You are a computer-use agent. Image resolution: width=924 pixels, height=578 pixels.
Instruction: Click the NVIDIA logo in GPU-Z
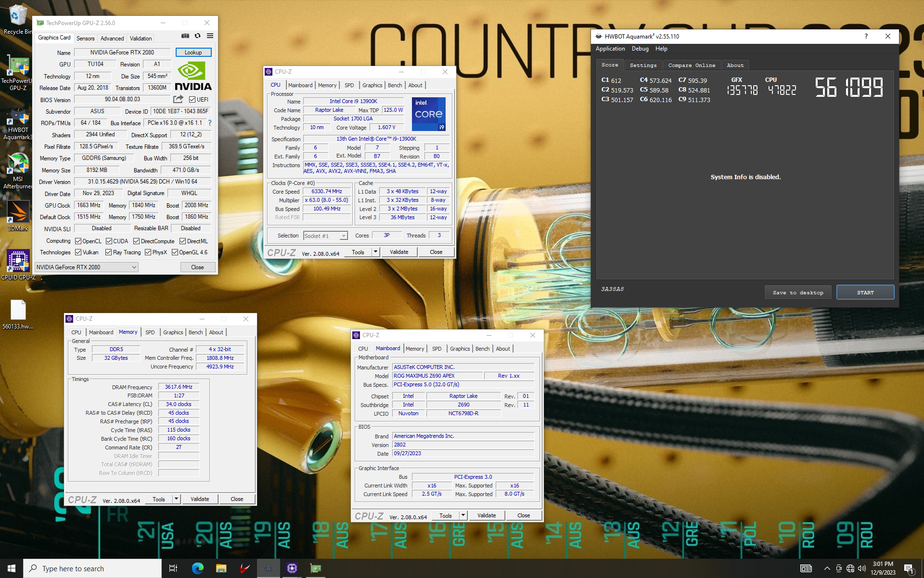193,77
